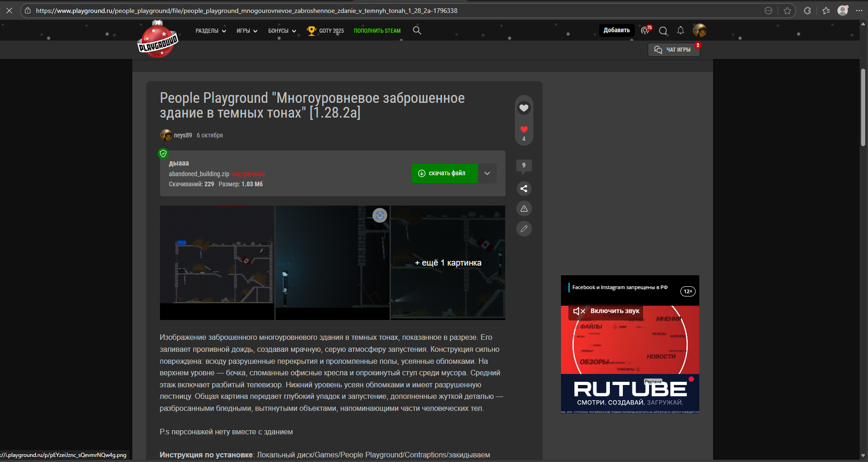
Task: Click the green скачать файл button
Action: tap(444, 173)
